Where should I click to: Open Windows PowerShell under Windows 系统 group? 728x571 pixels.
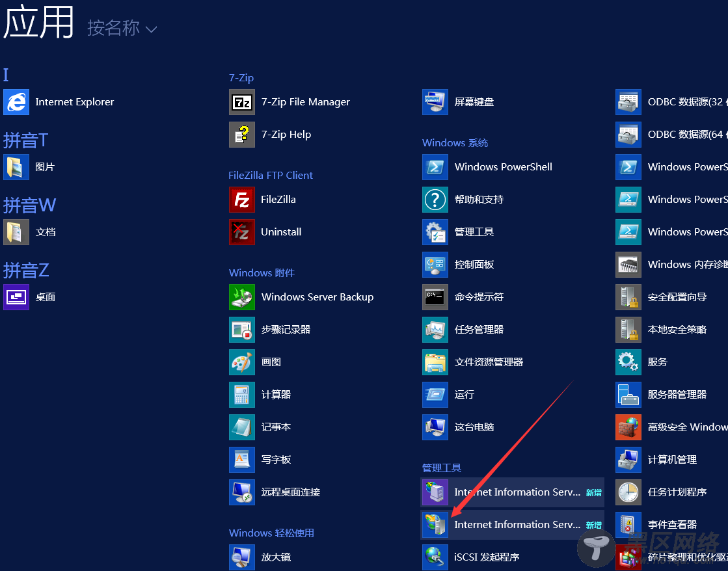[487, 167]
